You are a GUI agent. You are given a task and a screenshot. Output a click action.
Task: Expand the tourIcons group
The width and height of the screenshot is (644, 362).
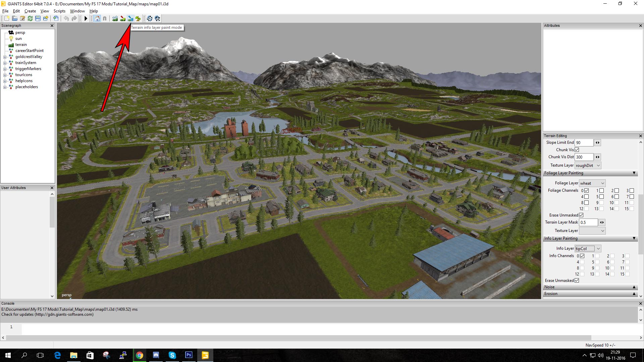tap(5, 75)
